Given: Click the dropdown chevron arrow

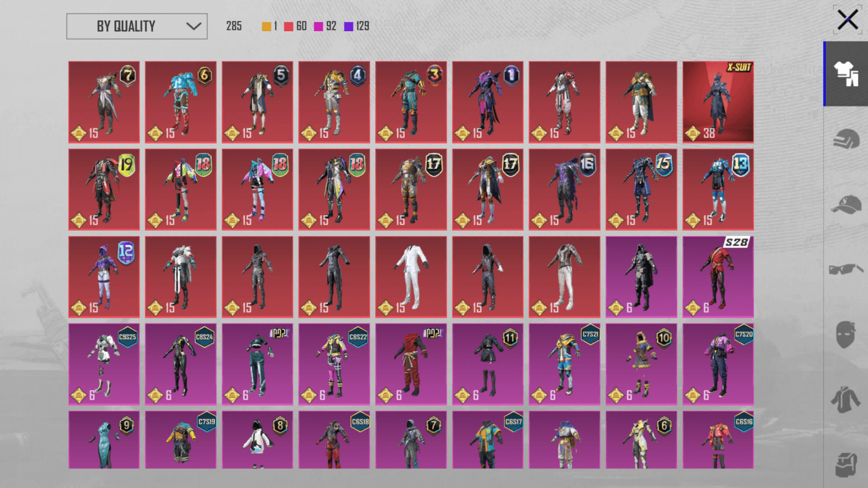Looking at the screenshot, I should 193,26.
